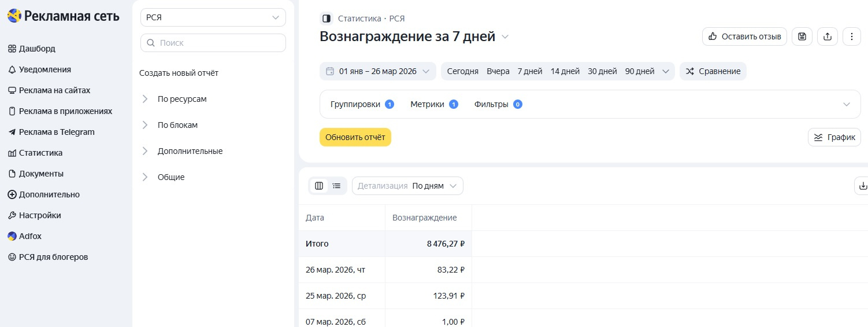Screen dimensions: 868x327
Task: Click the export share icon
Action: 827,36
